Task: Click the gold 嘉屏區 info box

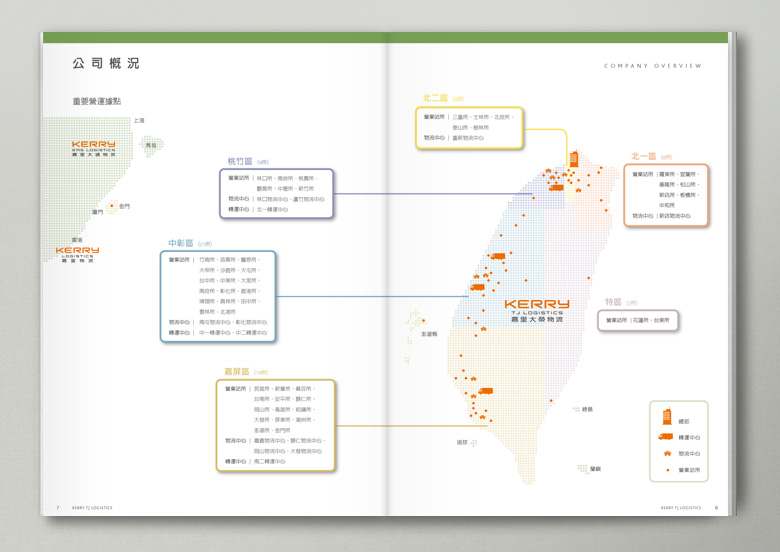Action: [x=276, y=425]
